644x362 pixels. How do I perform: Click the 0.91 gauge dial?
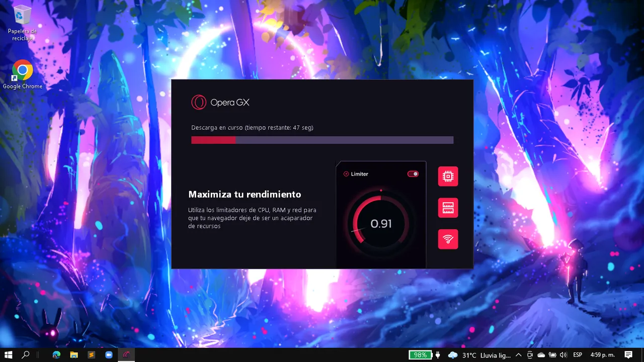tap(381, 224)
